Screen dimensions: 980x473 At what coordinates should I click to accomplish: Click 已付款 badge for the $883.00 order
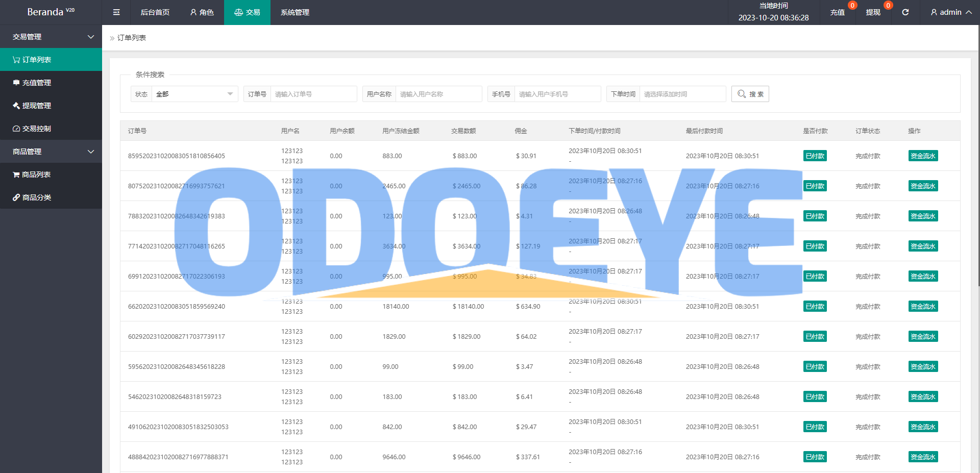tap(815, 156)
